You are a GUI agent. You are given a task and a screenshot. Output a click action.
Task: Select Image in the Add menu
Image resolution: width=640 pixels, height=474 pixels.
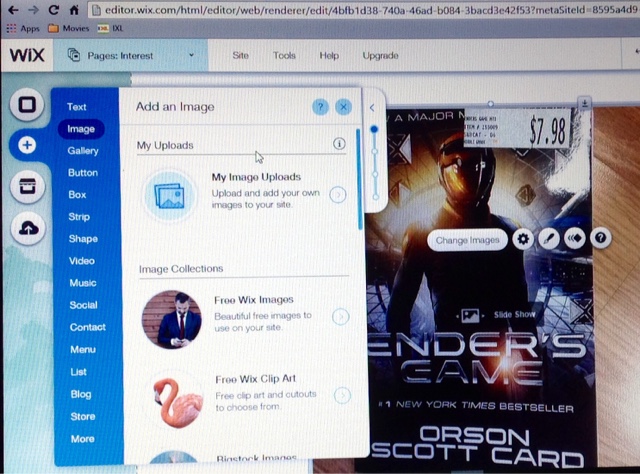coord(81,129)
